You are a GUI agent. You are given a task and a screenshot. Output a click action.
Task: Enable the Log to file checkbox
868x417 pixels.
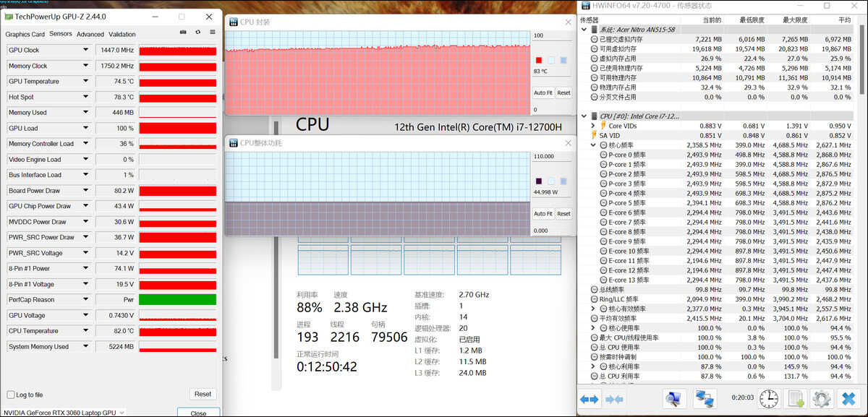pyautogui.click(x=11, y=395)
